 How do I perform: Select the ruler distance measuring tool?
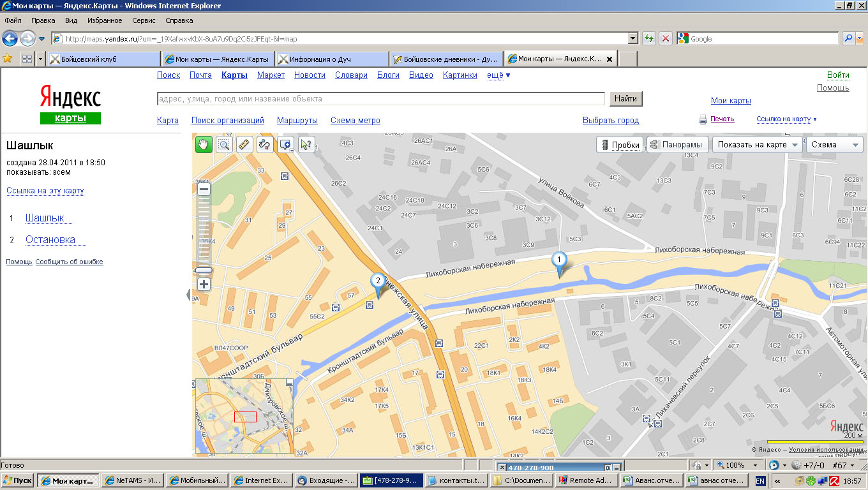(x=245, y=145)
